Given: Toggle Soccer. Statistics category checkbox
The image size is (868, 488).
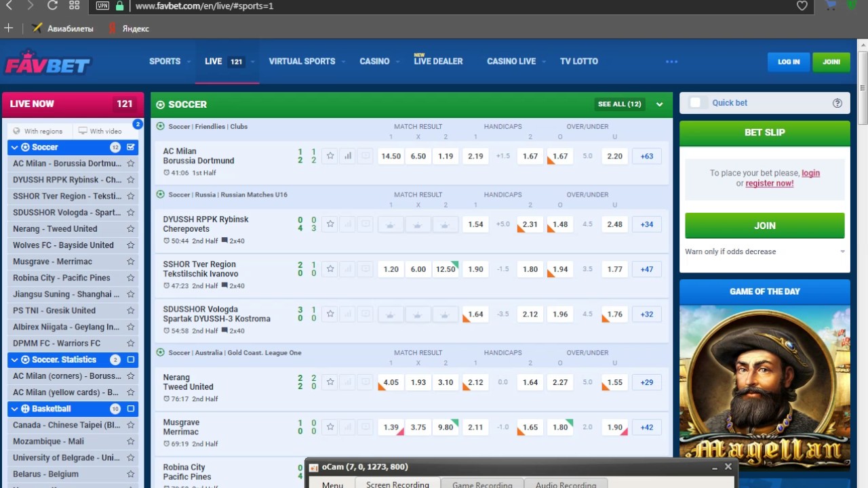Looking at the screenshot, I should pyautogui.click(x=131, y=360).
